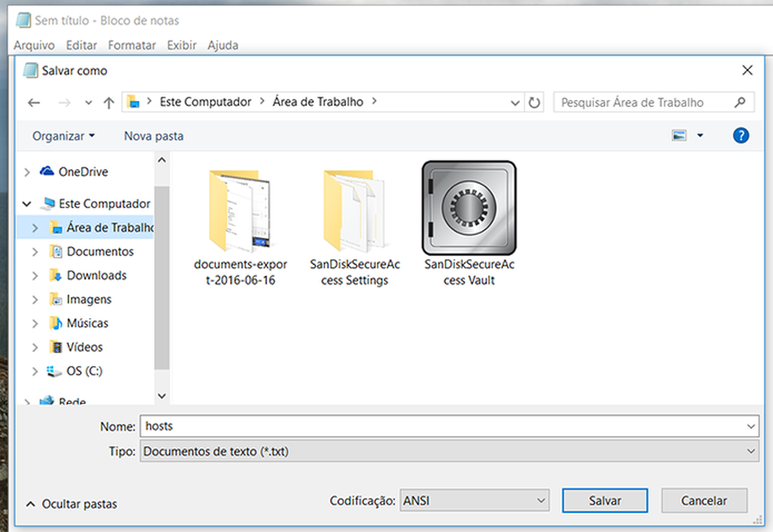Click the Salvar button
This screenshot has width=773, height=532.
click(x=605, y=501)
